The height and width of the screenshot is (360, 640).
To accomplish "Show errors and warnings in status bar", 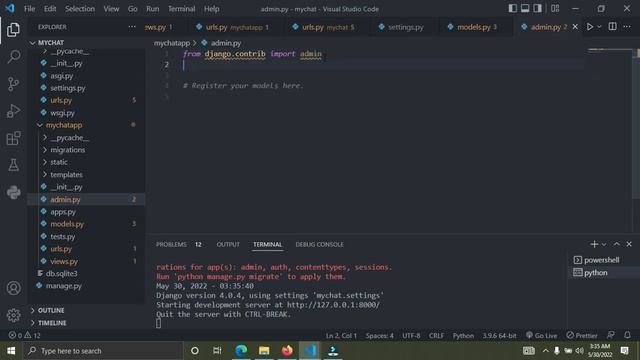I will pyautogui.click(x=24, y=335).
